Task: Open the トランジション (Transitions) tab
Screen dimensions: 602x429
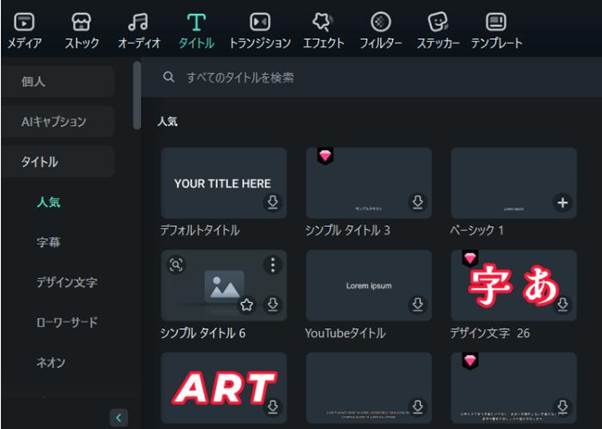Action: point(259,30)
